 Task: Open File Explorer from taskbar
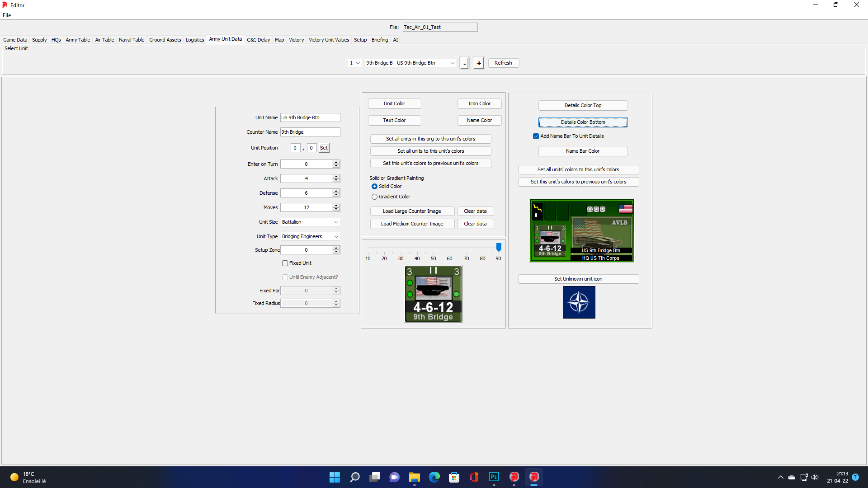[415, 477]
